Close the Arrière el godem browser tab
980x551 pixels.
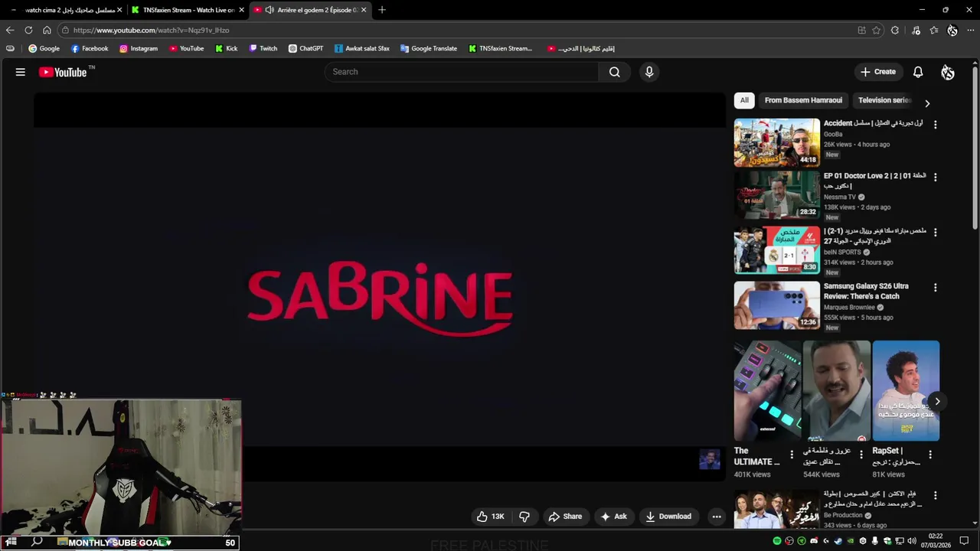[x=364, y=10]
